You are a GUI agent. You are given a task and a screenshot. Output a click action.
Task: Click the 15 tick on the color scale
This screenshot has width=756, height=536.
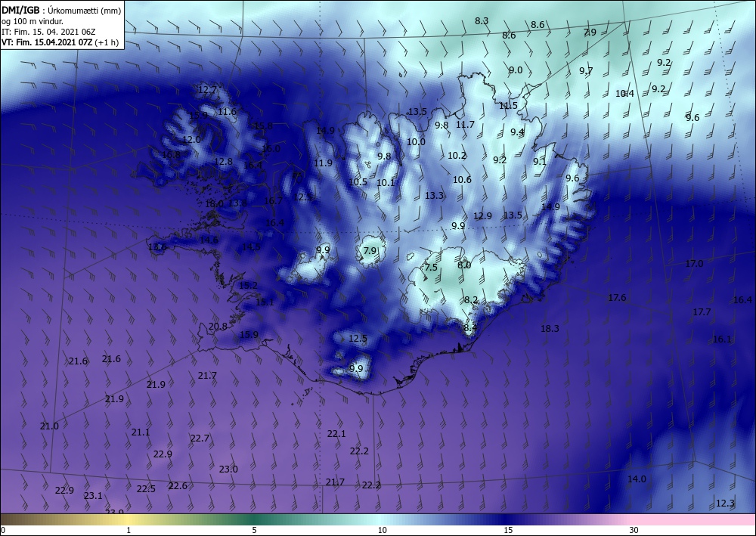(x=508, y=530)
